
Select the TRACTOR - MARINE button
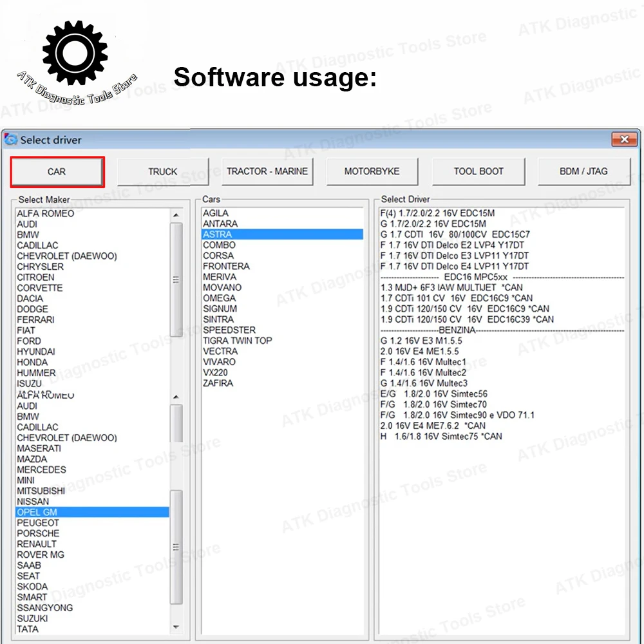(x=267, y=171)
